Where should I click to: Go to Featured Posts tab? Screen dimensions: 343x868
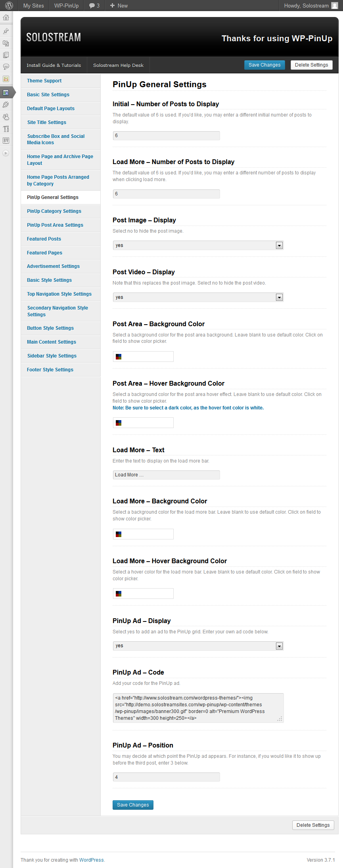coord(61,239)
